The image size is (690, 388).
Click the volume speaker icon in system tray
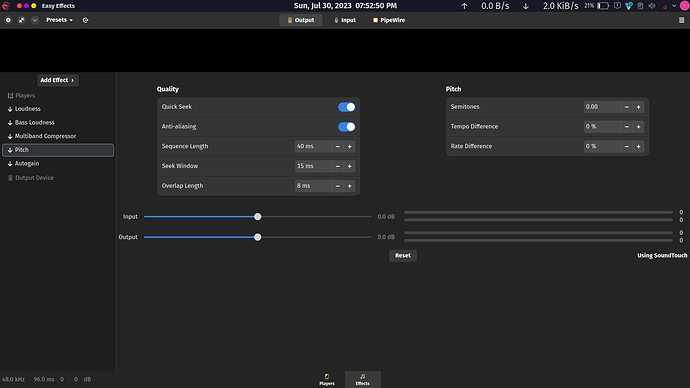652,6
